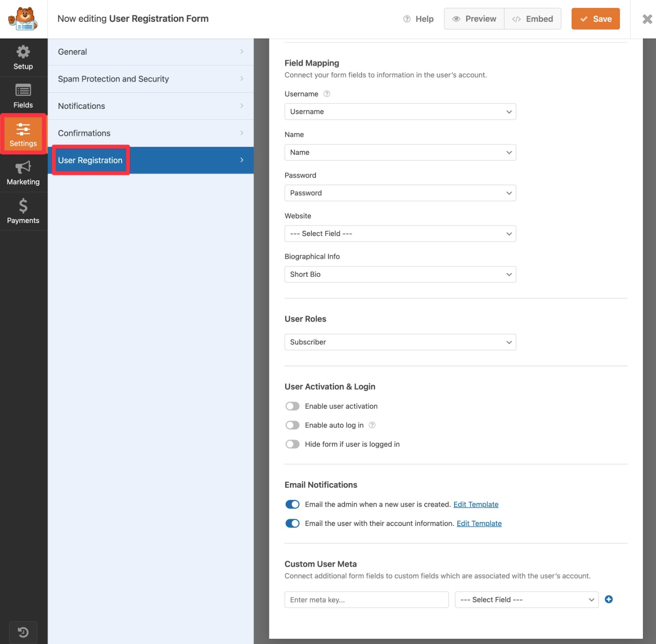Click the Preview button
Viewport: 656px width, 644px height.
(x=474, y=19)
